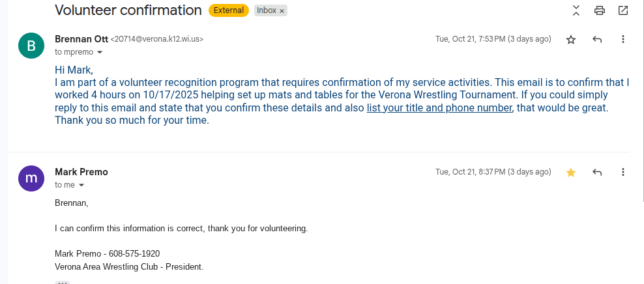
Task: Click Mark Premo's profile avatar
Action: (31, 178)
